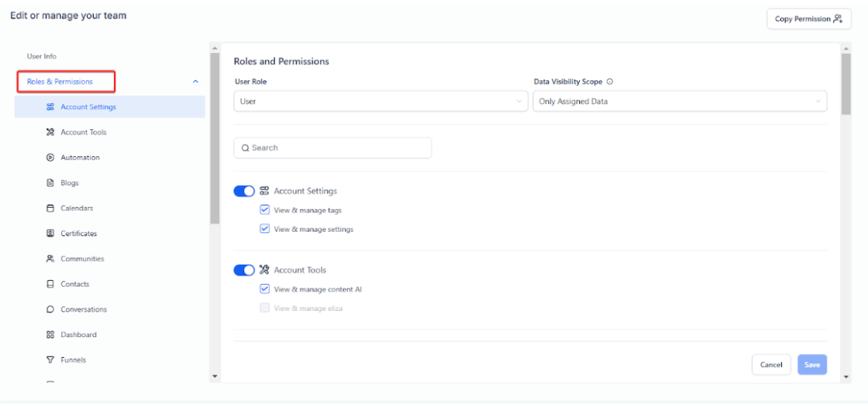Screen dimensions: 868x407
Task: Click the disabled View & manage eliza checkbox
Action: (265, 308)
